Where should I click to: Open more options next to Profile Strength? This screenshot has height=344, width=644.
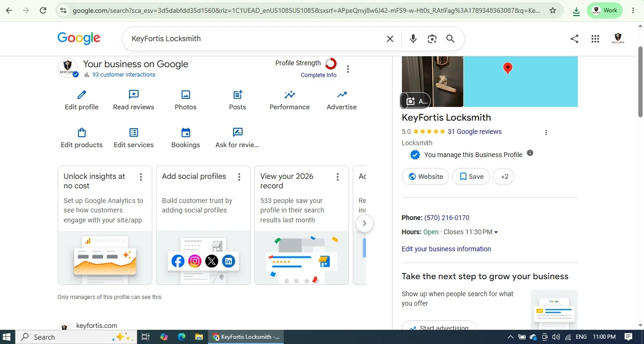tap(348, 69)
